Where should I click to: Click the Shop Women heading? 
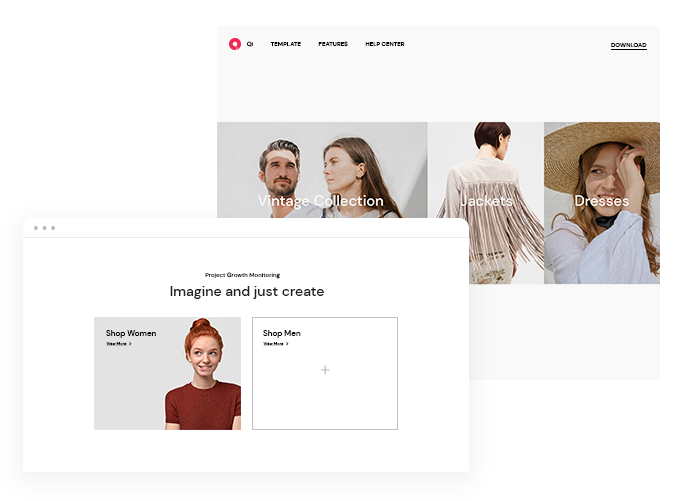pyautogui.click(x=131, y=333)
